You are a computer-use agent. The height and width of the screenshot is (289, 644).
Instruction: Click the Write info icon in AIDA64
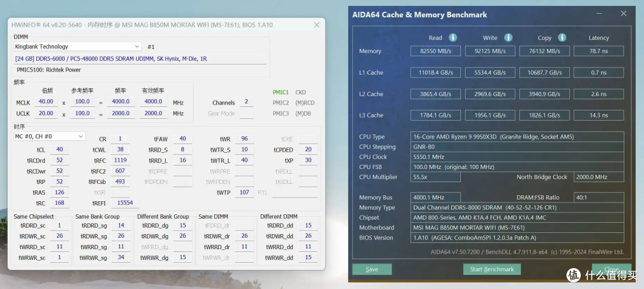click(x=508, y=38)
